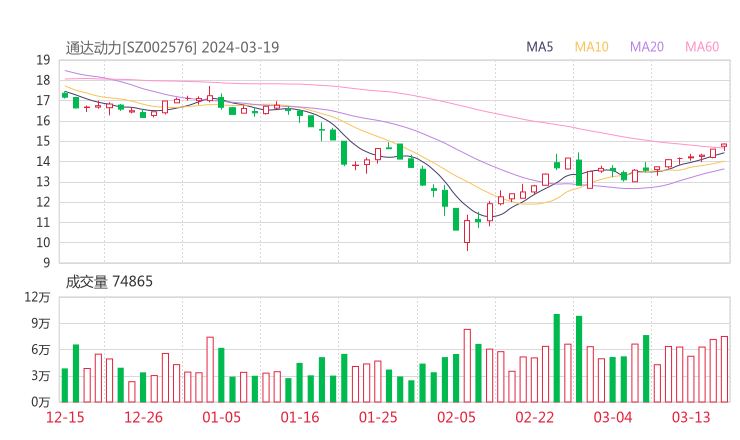Click the 0万 volume axis label
Screen dimensions: 740x440
(x=41, y=402)
